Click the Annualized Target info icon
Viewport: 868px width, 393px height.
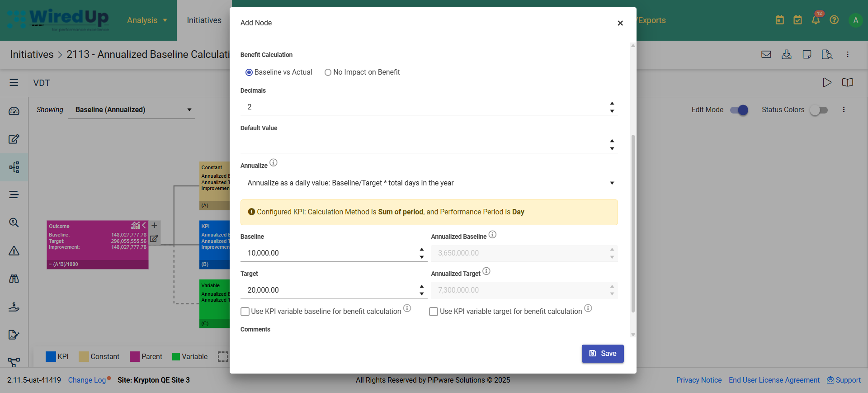click(486, 271)
